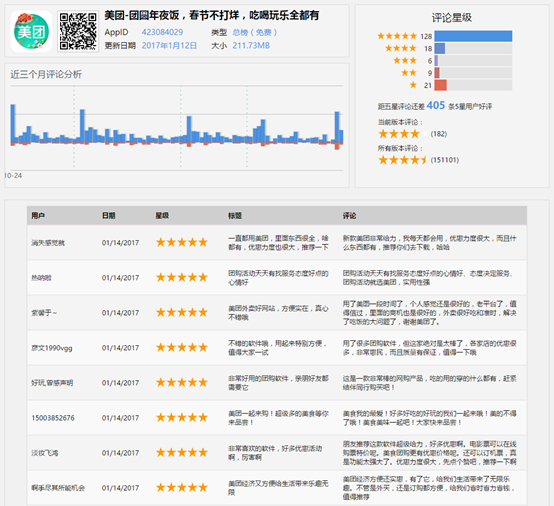
Task: Click the stars in the first review row
Action: click(182, 242)
